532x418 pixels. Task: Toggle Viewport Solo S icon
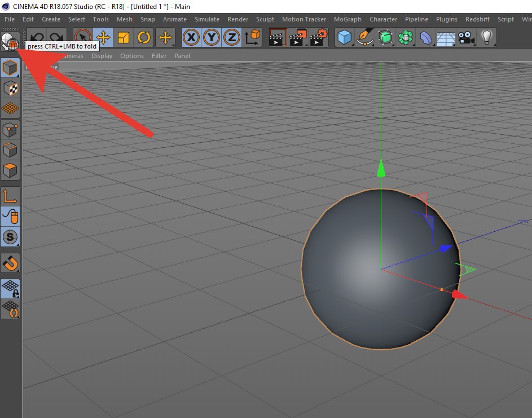pyautogui.click(x=10, y=237)
